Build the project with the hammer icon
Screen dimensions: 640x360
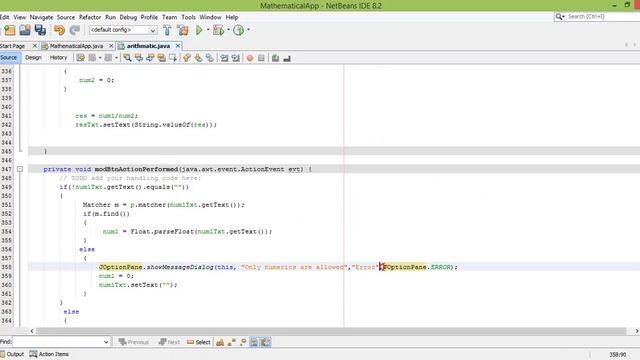click(167, 30)
